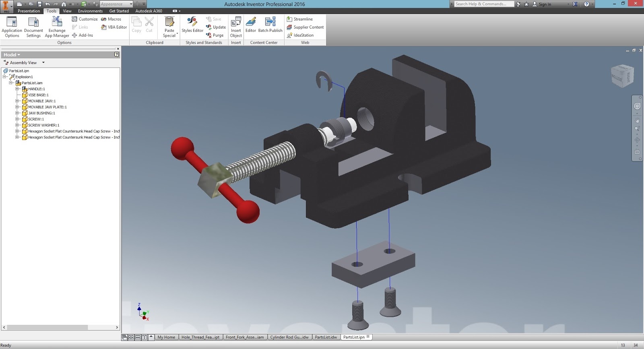644x349 pixels.
Task: Switch to the Presentation ribbon tab
Action: click(29, 11)
